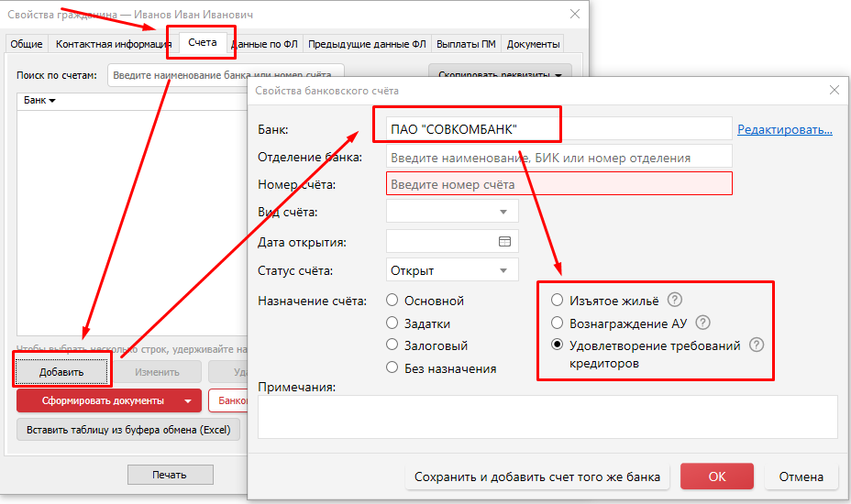Click the Поиск по счетам search field
Viewport: 851px width, 504px height.
point(226,75)
